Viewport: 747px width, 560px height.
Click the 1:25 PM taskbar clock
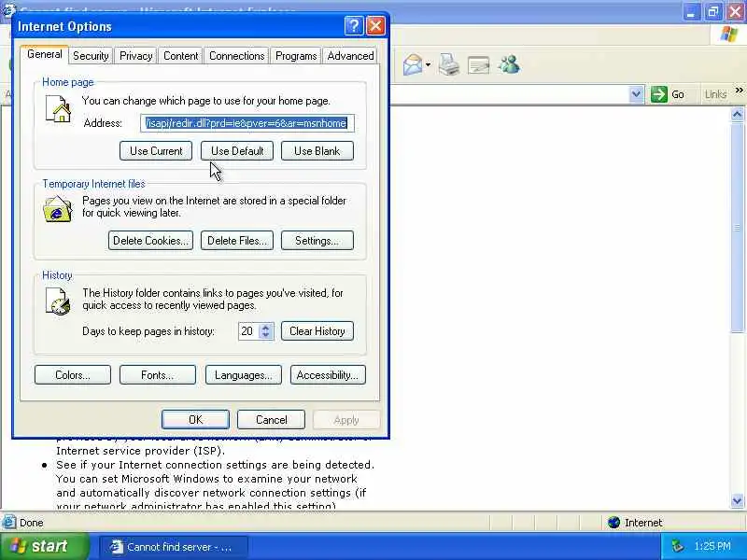(x=712, y=546)
